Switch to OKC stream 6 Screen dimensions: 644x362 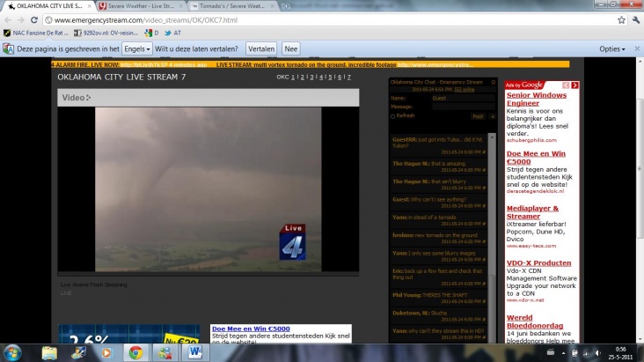click(340, 78)
